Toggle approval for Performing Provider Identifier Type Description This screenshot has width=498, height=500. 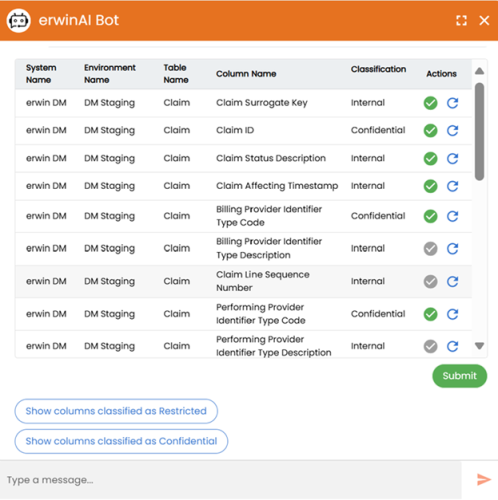click(x=430, y=346)
